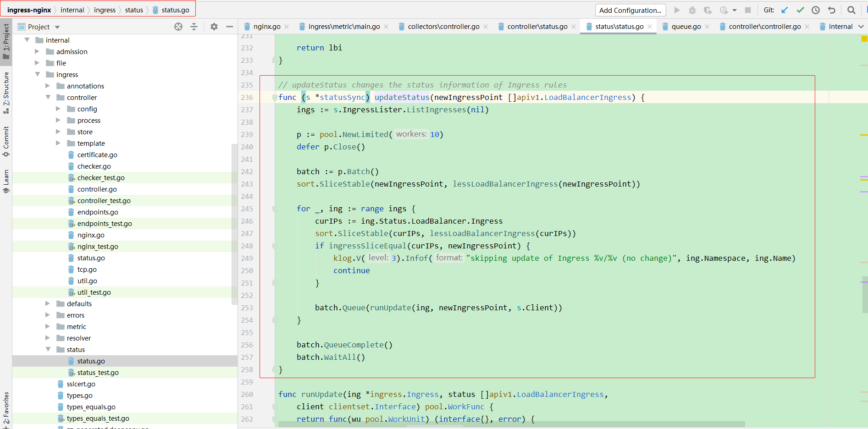Close the nginx.go editor tab
This screenshot has width=868, height=429.
point(287,27)
